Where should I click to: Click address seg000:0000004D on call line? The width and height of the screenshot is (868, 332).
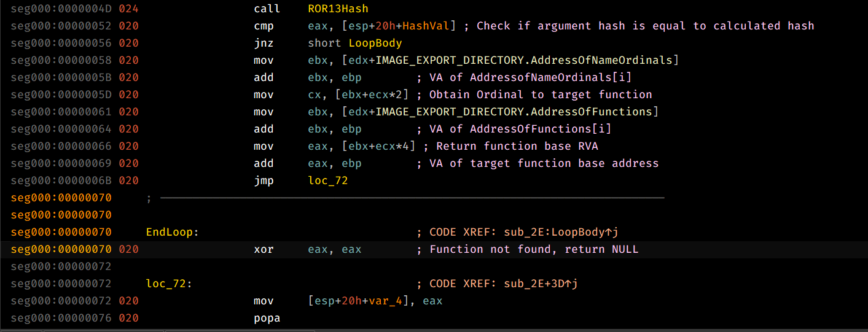pyautogui.click(x=61, y=9)
